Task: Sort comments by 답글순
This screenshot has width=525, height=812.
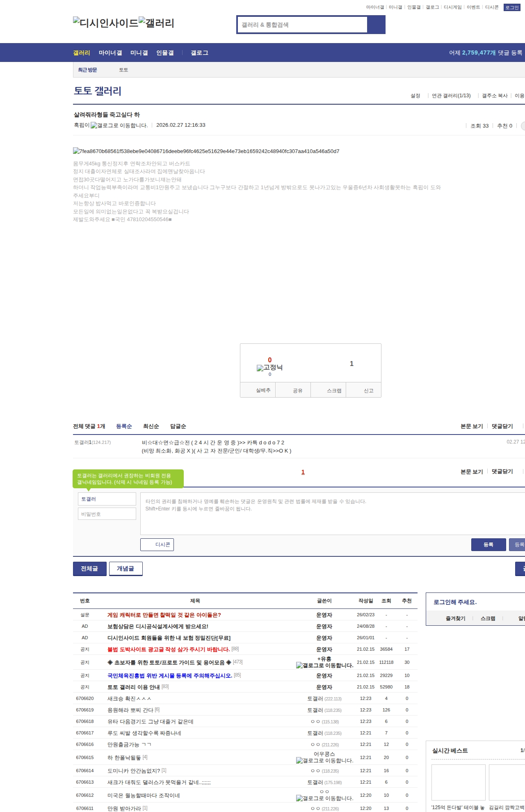Action: point(178,426)
